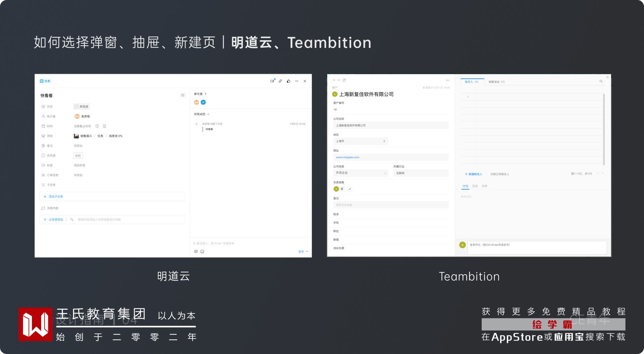Open dropdown arrow next to 发布
644x354 pixels.
click(x=307, y=251)
